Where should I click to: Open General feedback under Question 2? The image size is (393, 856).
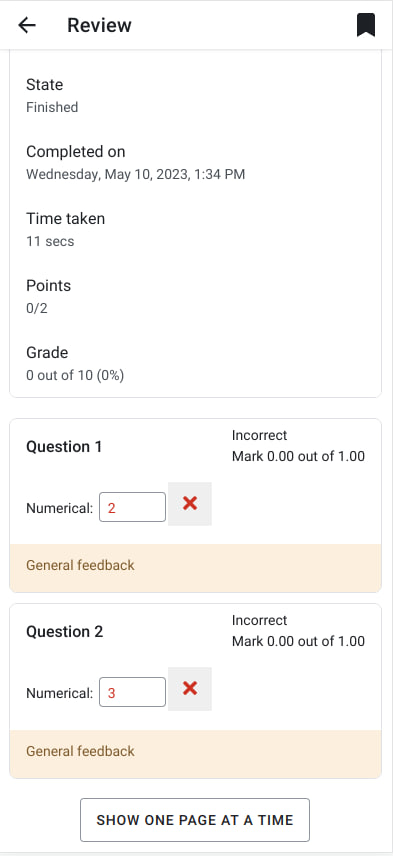(80, 751)
